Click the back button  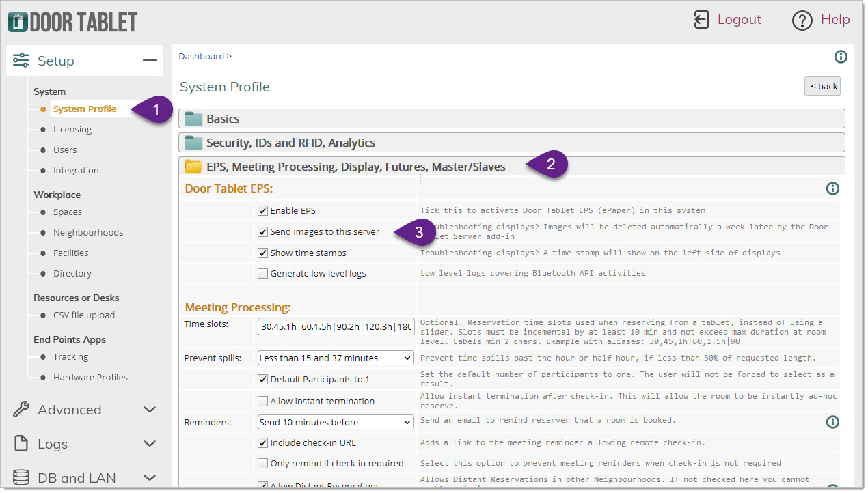[x=822, y=86]
